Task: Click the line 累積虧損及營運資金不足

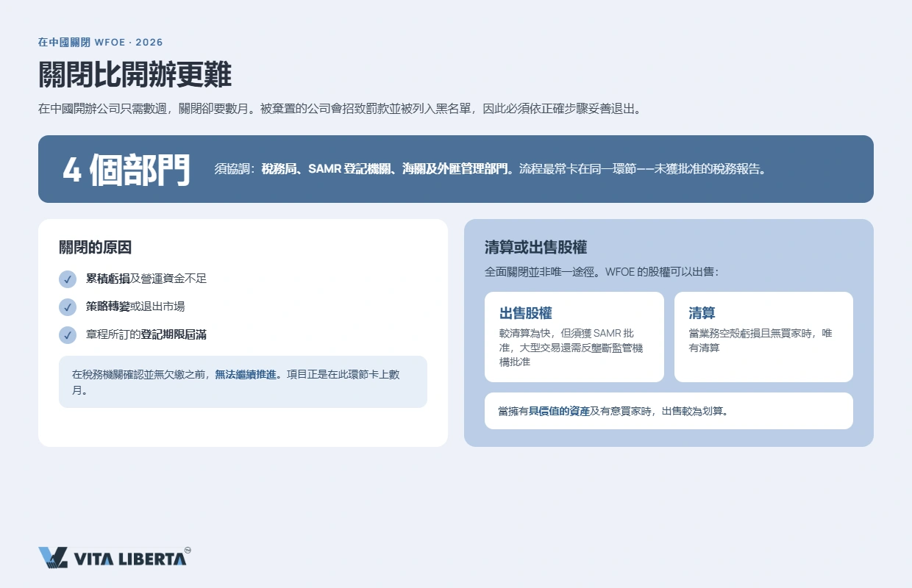Action: [x=146, y=279]
